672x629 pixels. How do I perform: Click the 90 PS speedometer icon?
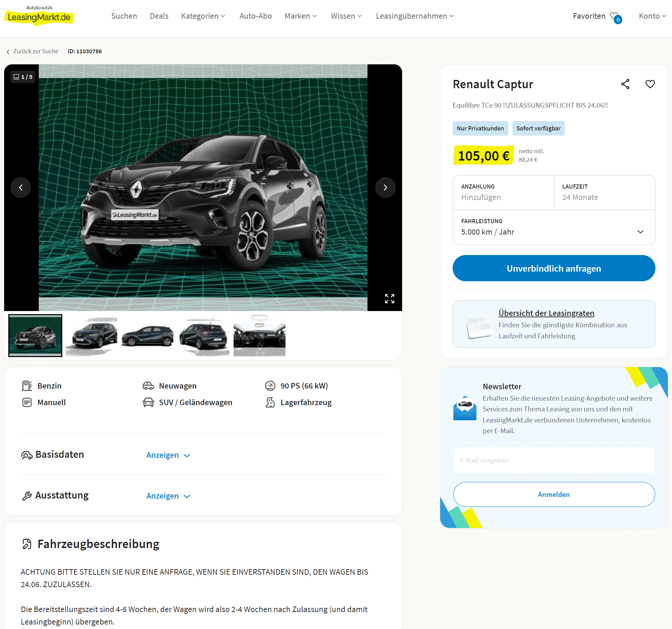click(x=270, y=386)
